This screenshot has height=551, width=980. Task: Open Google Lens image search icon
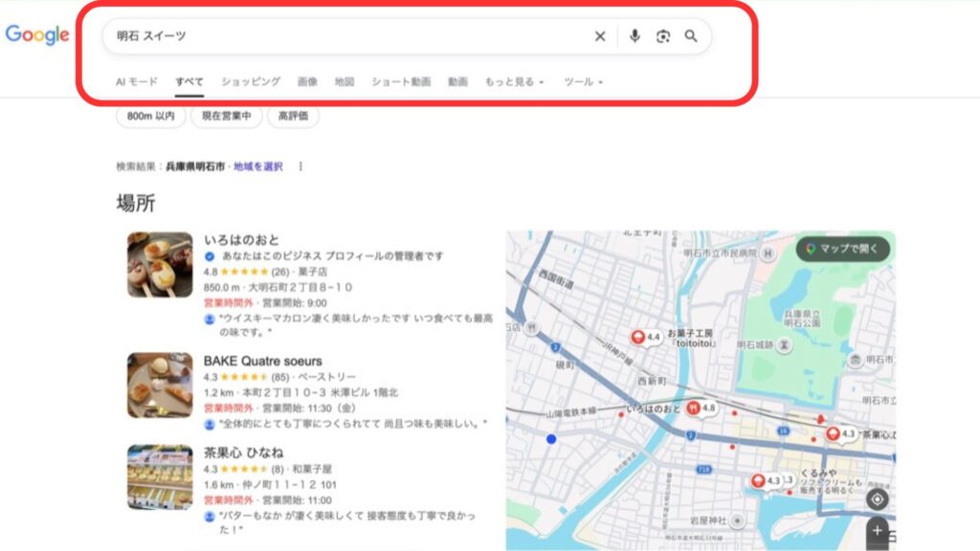click(x=663, y=36)
